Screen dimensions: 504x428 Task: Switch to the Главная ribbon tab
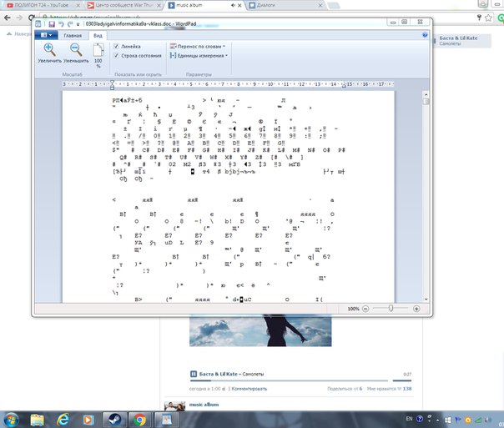(x=73, y=36)
